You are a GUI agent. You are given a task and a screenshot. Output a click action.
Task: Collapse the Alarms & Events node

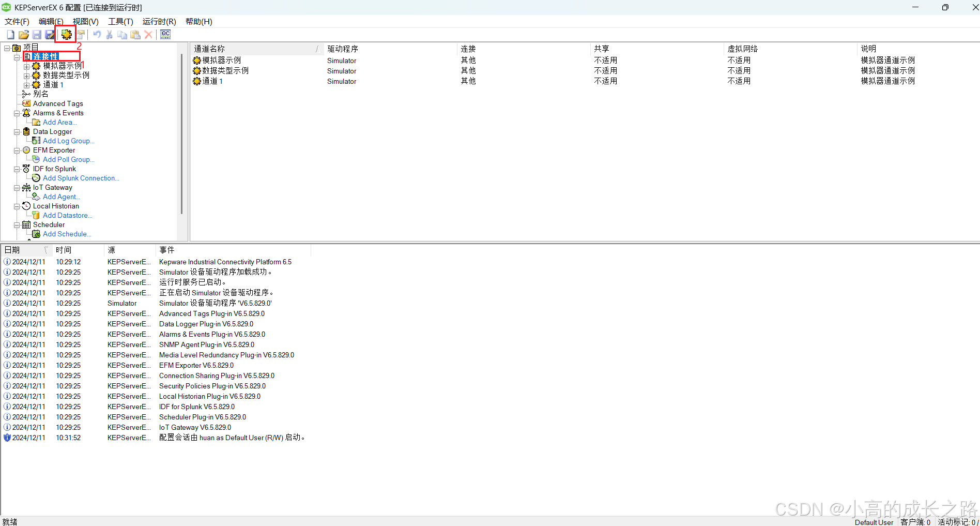tap(17, 113)
